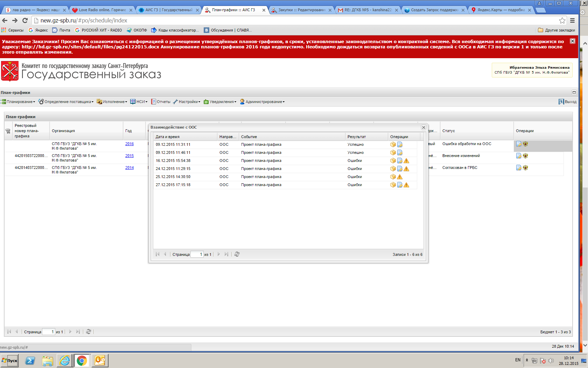Sort dialog by Дата и время column
Screen dimensions: 588x368
(185, 137)
